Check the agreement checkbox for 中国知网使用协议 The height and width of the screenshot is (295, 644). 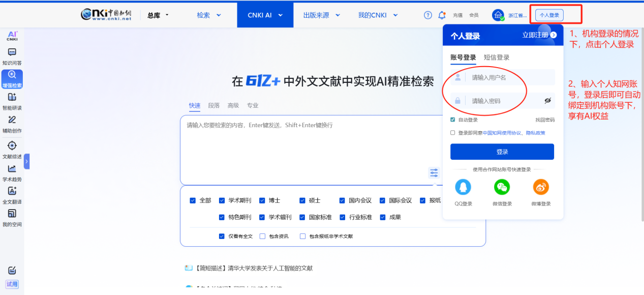coord(453,133)
